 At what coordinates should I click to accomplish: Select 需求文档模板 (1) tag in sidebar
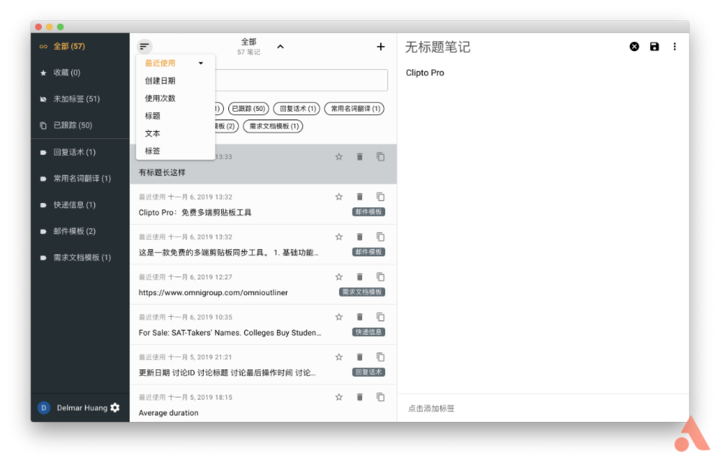[x=80, y=257]
